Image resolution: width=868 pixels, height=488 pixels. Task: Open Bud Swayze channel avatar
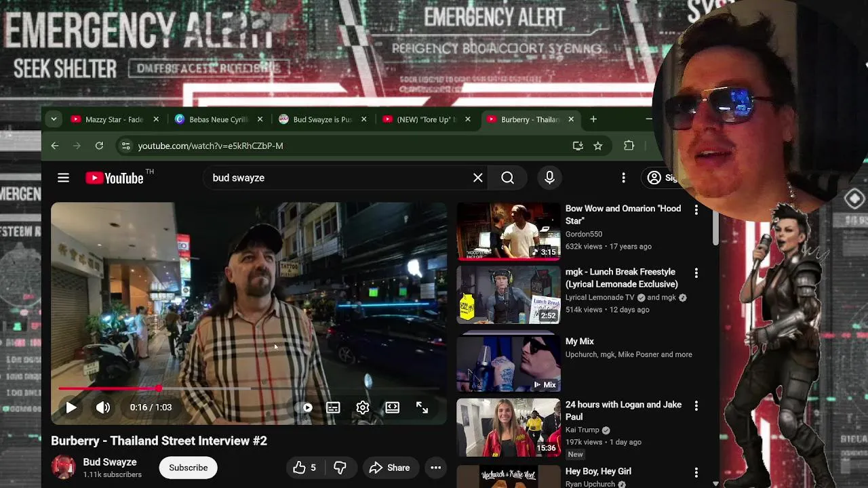click(x=63, y=467)
